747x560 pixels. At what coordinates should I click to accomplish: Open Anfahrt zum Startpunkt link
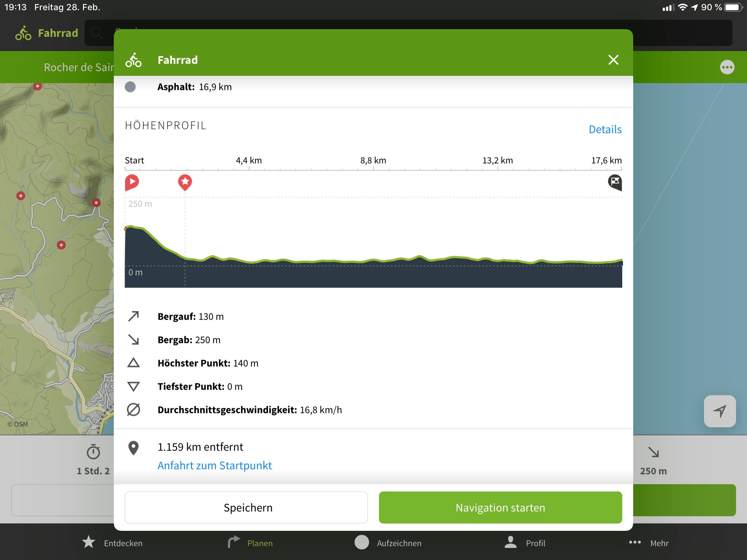(x=214, y=466)
